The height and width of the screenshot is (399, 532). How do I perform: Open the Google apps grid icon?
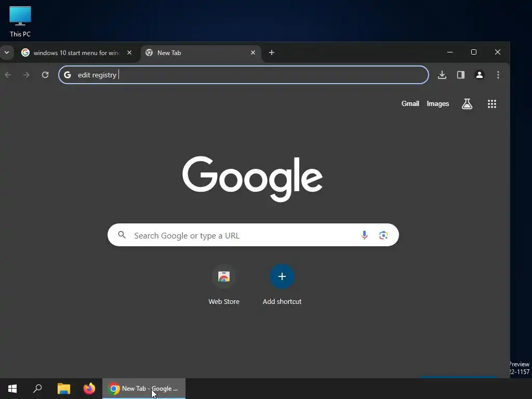pos(492,104)
